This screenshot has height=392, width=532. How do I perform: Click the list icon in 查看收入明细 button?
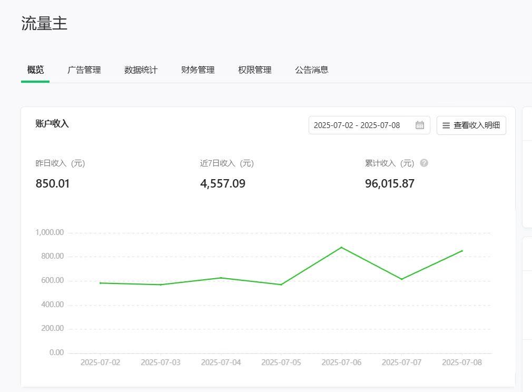tap(446, 125)
